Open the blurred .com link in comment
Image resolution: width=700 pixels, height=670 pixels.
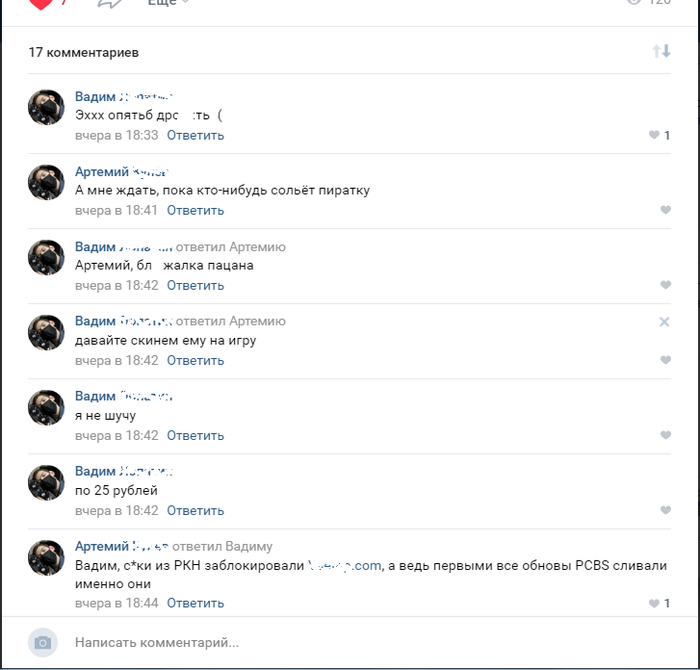pos(345,566)
